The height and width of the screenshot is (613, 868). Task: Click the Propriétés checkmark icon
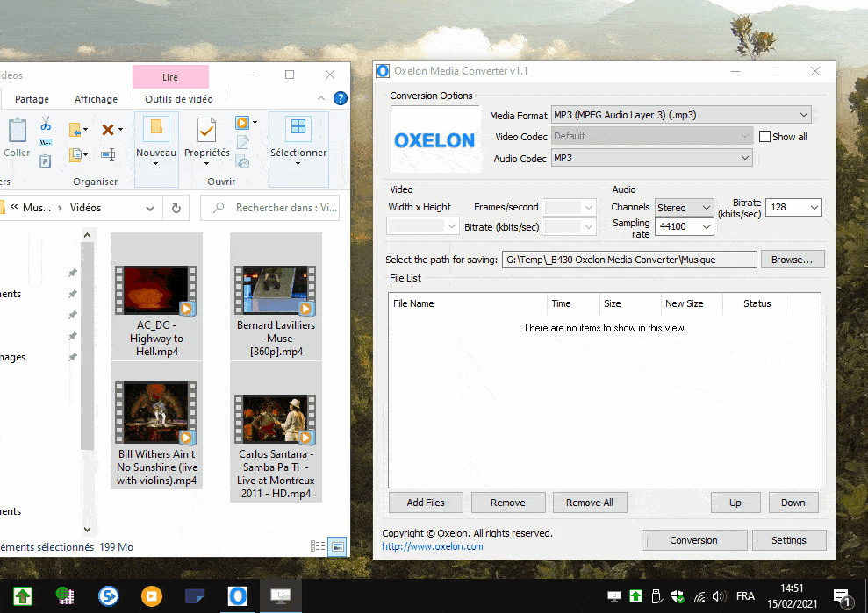[x=206, y=130]
